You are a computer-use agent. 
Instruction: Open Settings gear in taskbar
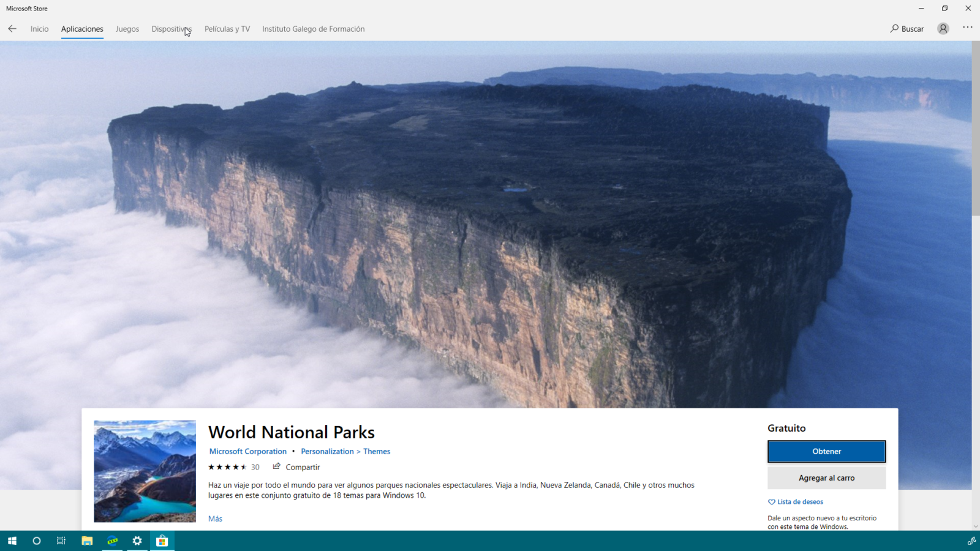pos(137,541)
